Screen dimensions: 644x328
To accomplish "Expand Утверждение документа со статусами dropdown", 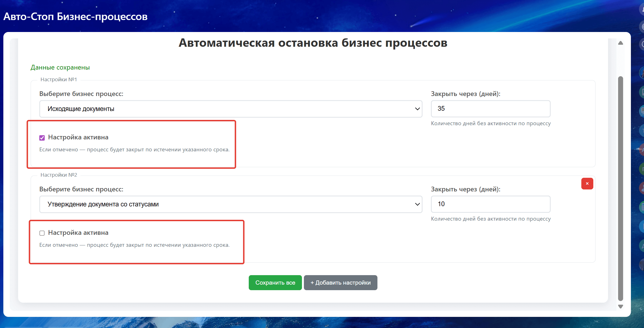I will click(x=231, y=204).
